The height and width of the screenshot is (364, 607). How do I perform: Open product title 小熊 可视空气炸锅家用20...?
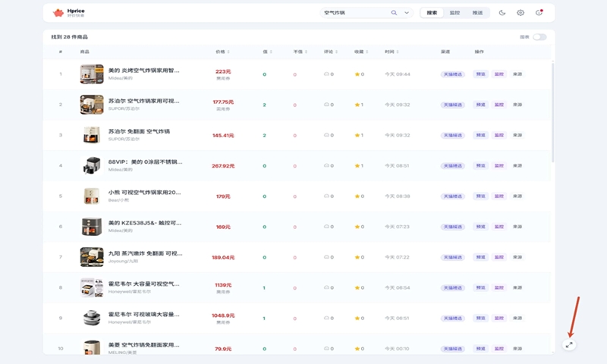tap(144, 193)
